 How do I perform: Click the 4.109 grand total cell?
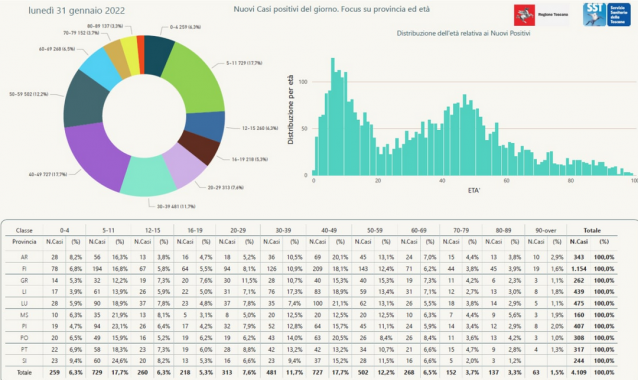pos(579,372)
